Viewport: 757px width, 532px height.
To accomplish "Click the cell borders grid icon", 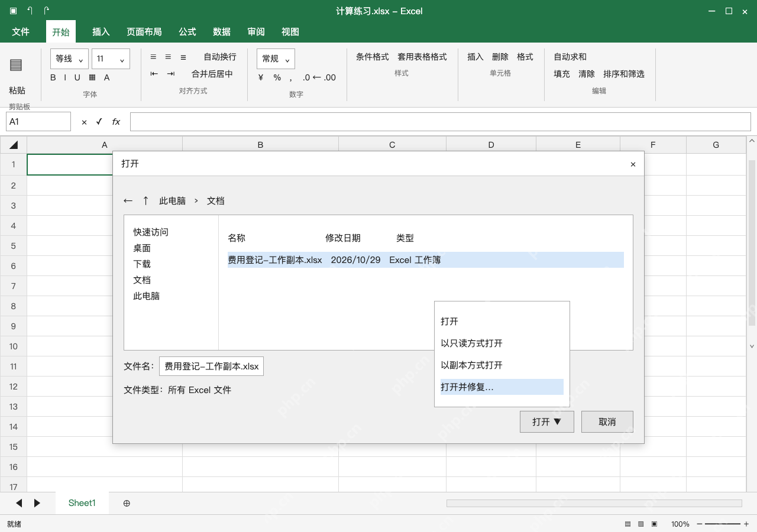I will (x=92, y=77).
